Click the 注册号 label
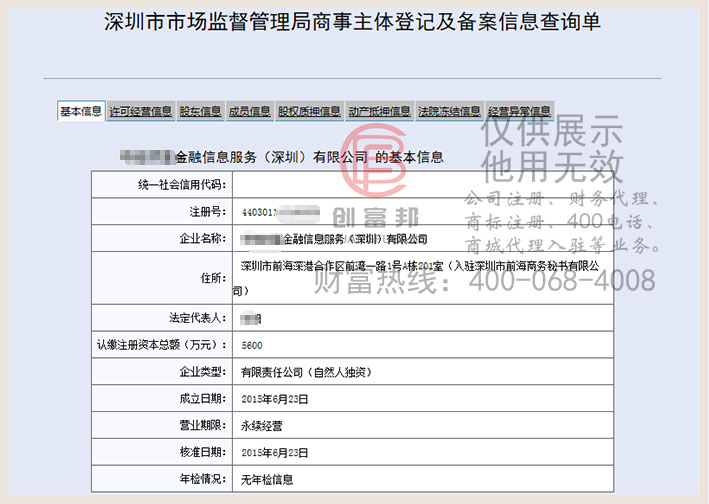This screenshot has height=504, width=709. point(208,212)
